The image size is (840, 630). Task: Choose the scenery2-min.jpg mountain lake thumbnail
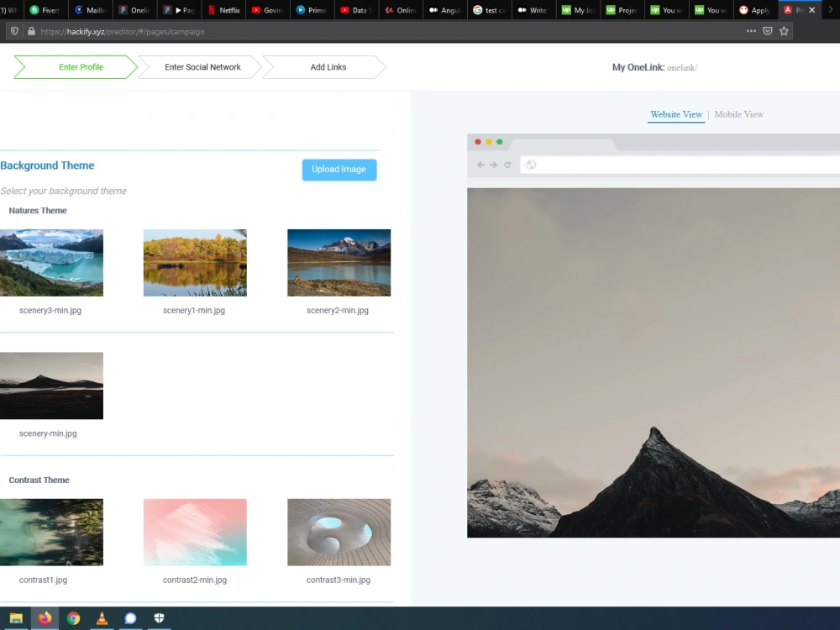[x=339, y=262]
